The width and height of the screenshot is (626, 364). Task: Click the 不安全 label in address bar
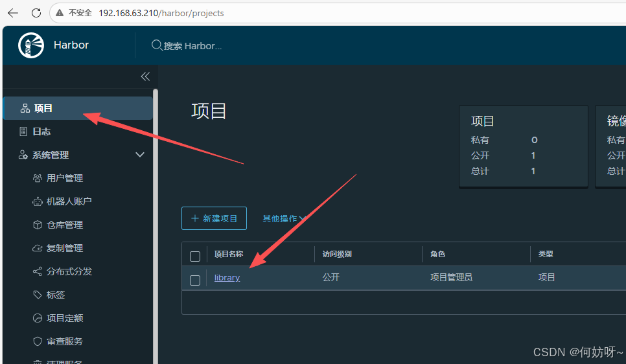tap(80, 13)
